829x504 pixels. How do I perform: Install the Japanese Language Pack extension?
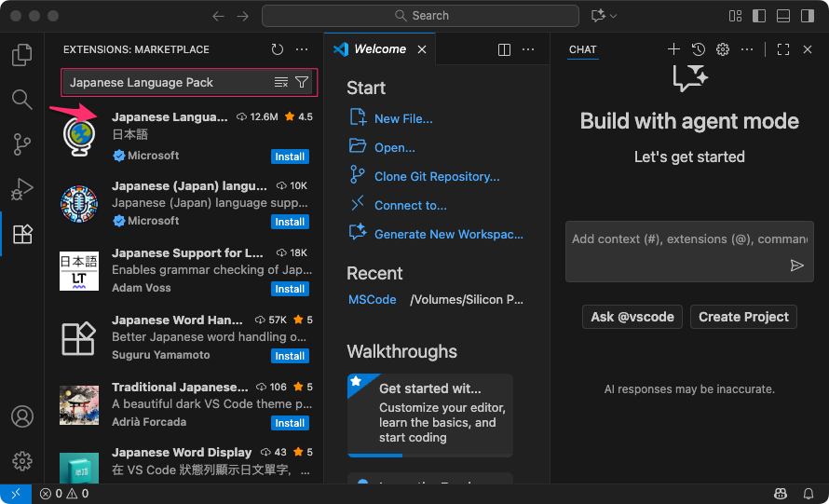(290, 157)
